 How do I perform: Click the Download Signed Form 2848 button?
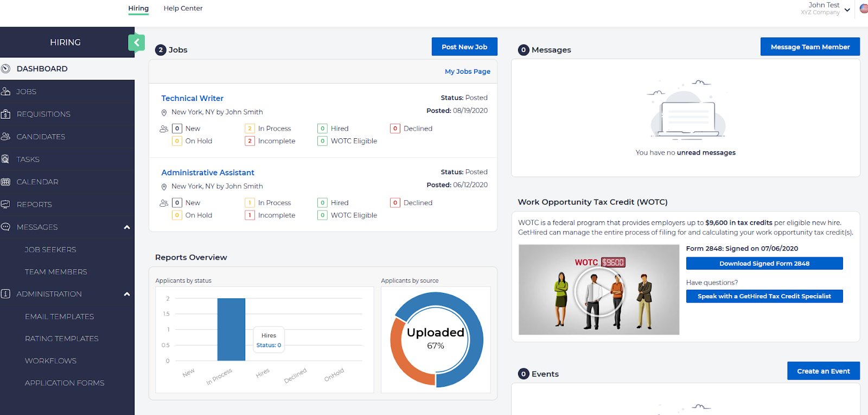click(x=764, y=264)
